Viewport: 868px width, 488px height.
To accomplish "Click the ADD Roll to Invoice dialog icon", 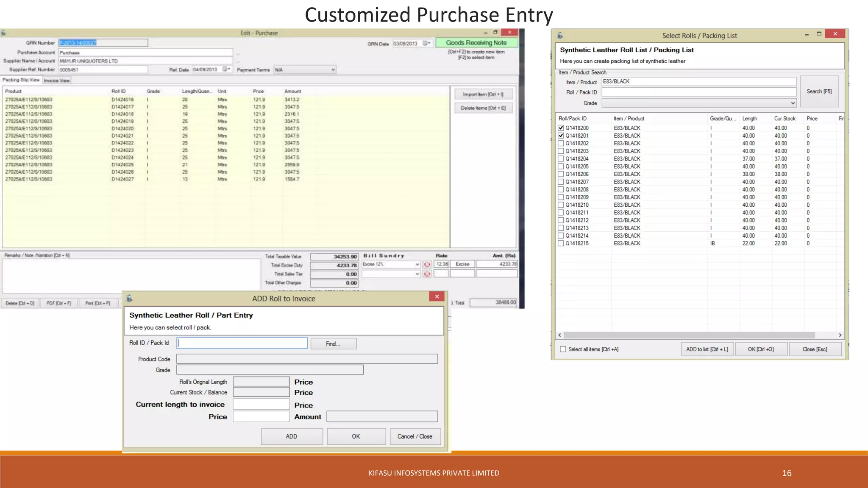I will tap(129, 299).
